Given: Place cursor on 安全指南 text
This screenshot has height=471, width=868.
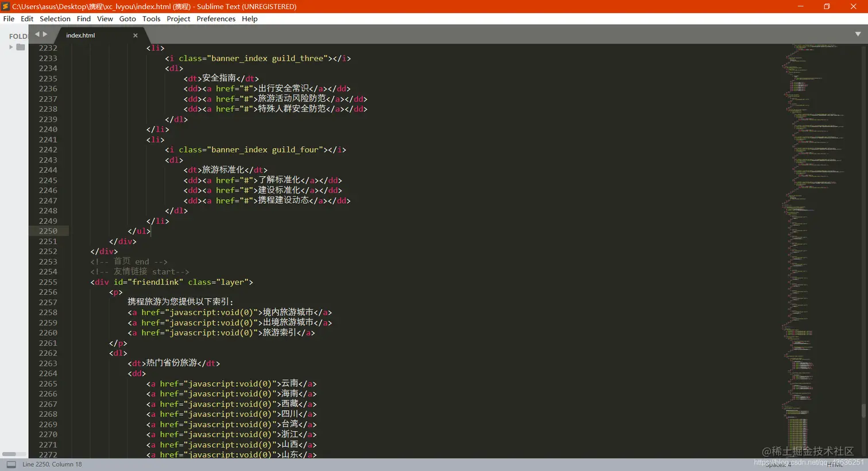Looking at the screenshot, I should (219, 78).
